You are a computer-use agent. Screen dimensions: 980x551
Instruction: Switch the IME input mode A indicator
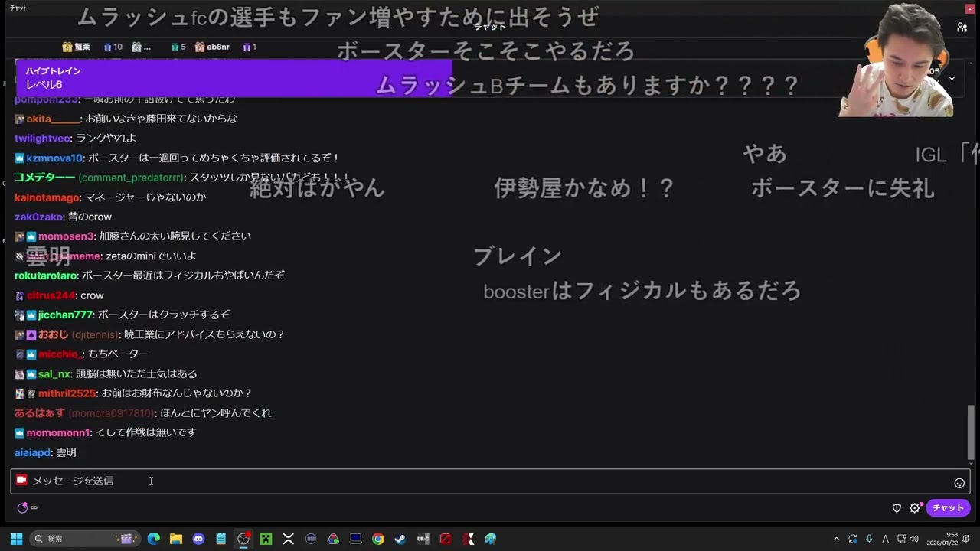(x=886, y=539)
